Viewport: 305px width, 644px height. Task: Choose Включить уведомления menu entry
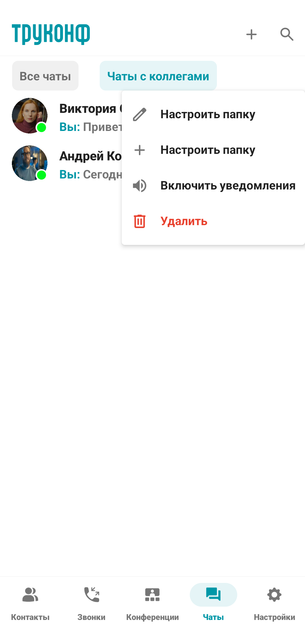[213, 186]
